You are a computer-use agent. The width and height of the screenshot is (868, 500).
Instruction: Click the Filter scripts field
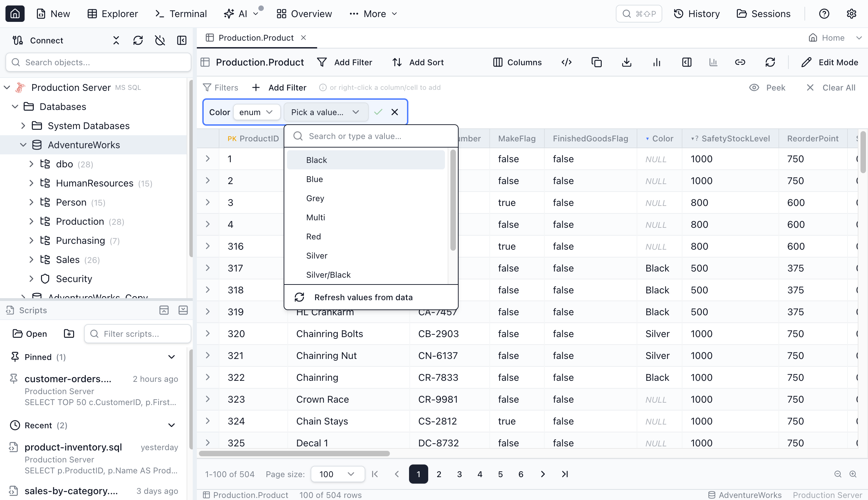(137, 333)
